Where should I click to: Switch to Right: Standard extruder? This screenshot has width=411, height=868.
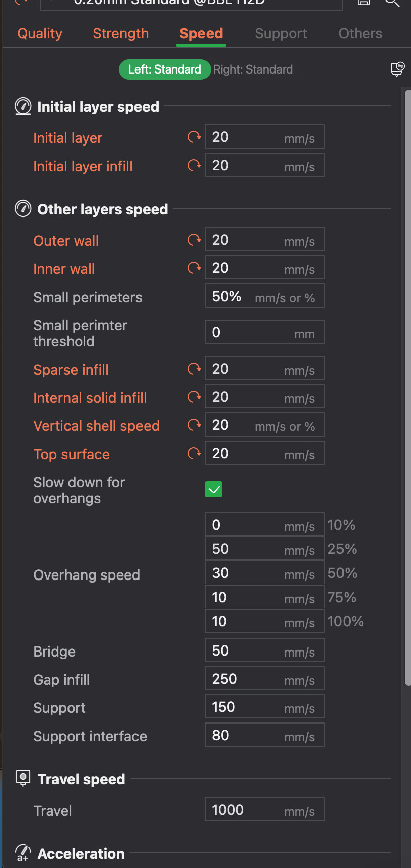click(x=253, y=69)
